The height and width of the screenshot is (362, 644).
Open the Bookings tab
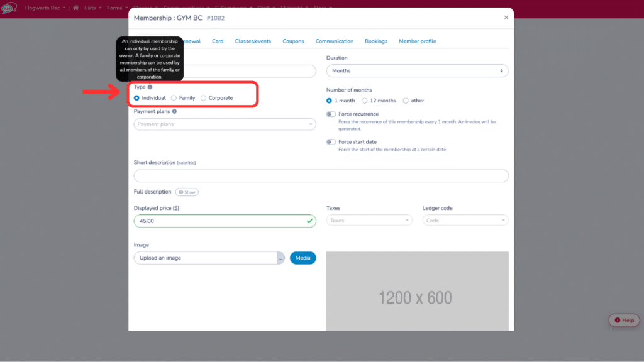(x=376, y=40)
